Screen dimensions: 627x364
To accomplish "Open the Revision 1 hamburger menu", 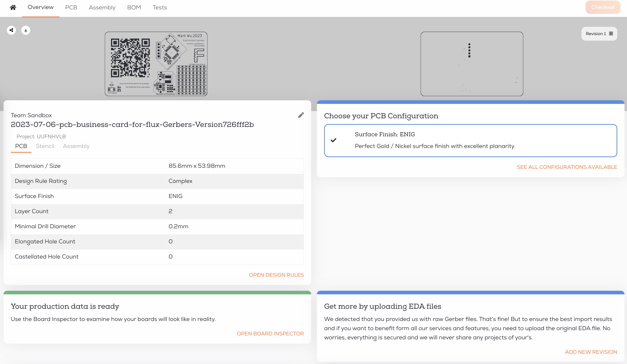I will pyautogui.click(x=611, y=34).
